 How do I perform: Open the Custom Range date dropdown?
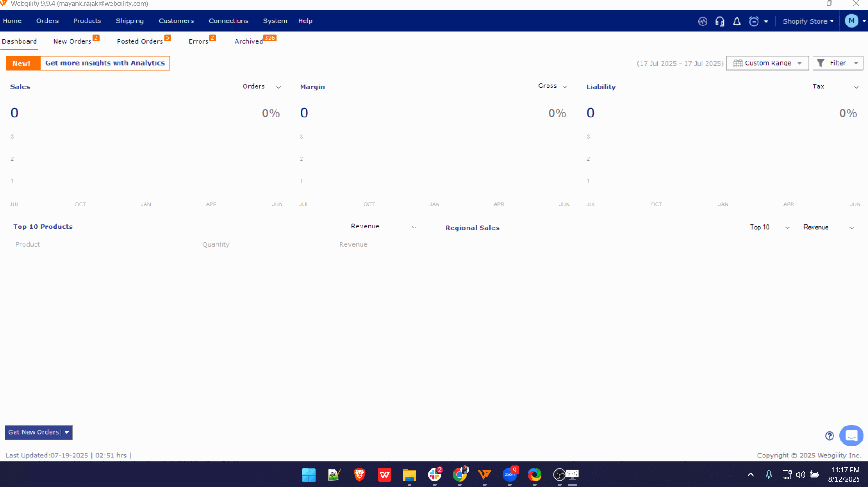coord(768,63)
